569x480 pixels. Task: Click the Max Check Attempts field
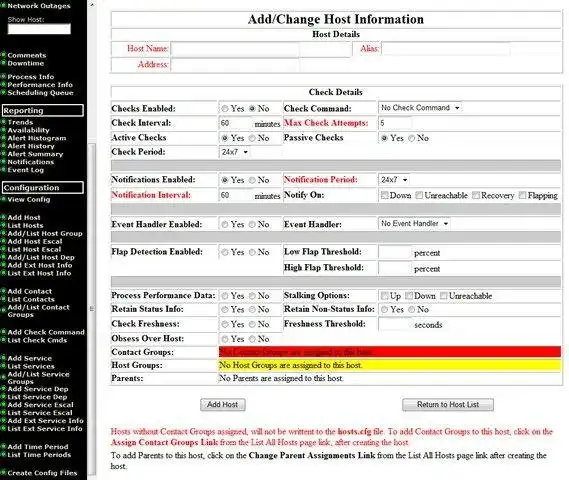click(395, 123)
